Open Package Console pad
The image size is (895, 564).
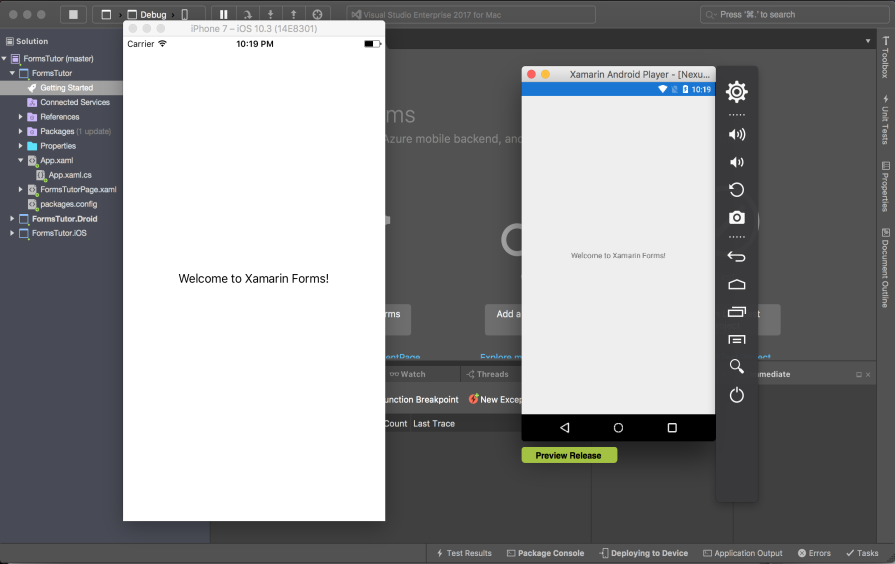[546, 553]
